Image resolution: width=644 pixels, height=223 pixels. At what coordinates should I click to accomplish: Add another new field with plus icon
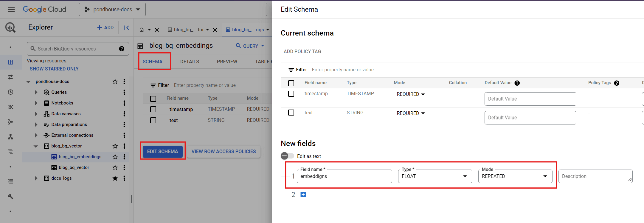coord(303,195)
